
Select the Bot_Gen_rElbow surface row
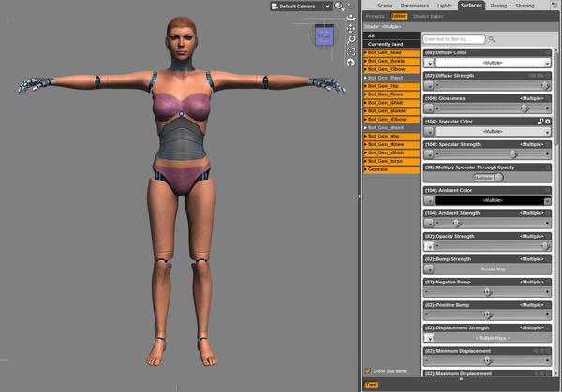coord(392,119)
